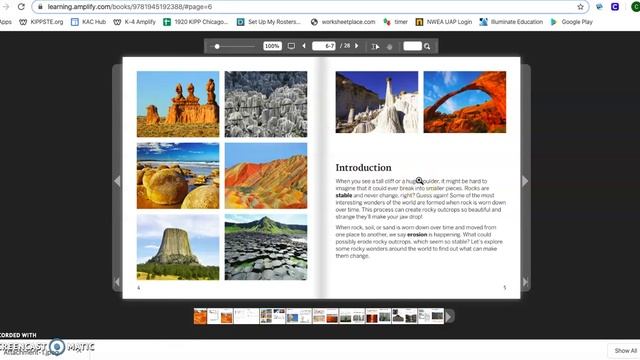Open the extension icon left of the purple C
Image resolution: width=640 pixels, height=360 pixels.
coord(599,7)
